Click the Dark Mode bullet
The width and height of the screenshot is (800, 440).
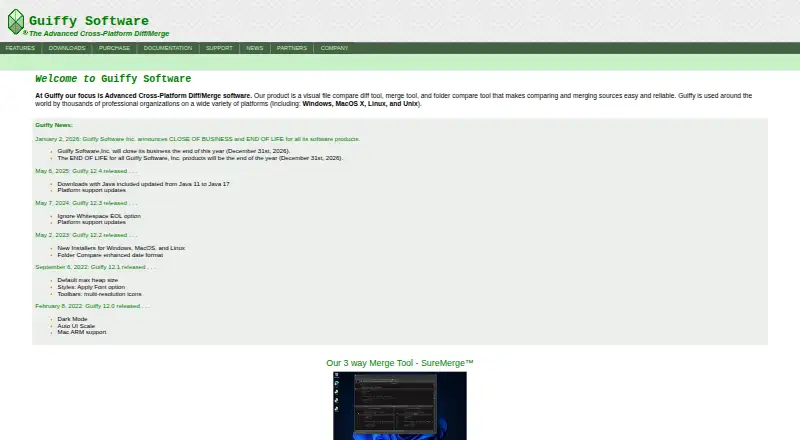tap(72, 319)
